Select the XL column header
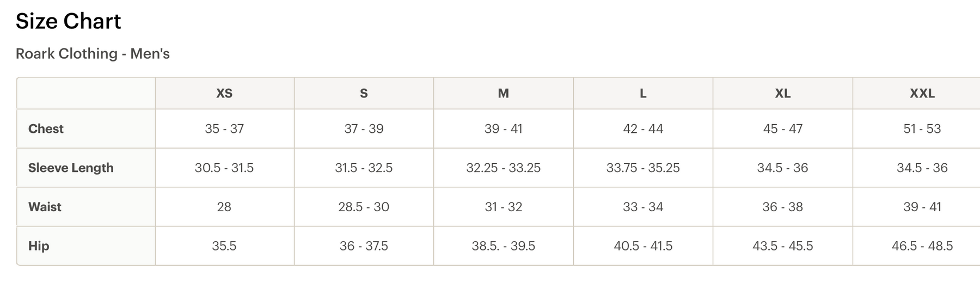 pyautogui.click(x=782, y=94)
